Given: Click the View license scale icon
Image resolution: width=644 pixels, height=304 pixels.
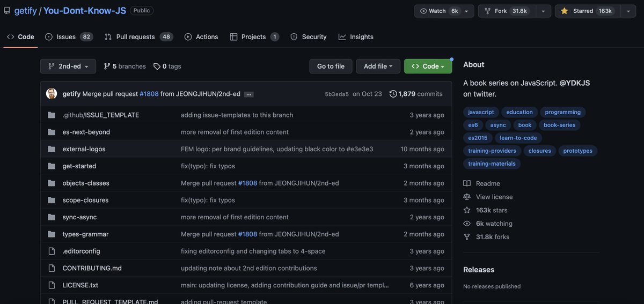Looking at the screenshot, I should (x=467, y=197).
